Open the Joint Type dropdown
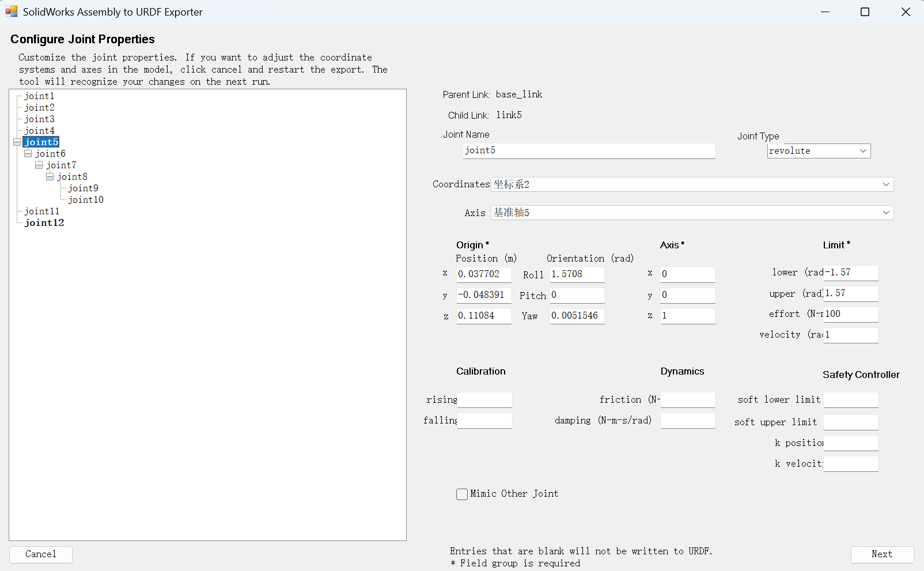 tap(819, 151)
